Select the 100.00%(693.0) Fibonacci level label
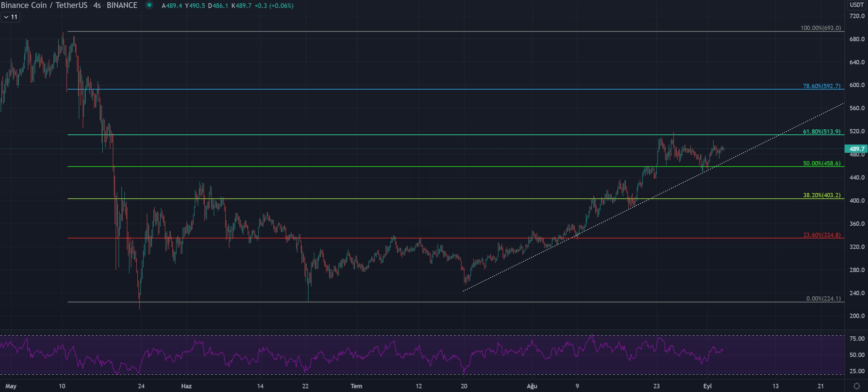Image resolution: width=868 pixels, height=392 pixels. pos(820,28)
